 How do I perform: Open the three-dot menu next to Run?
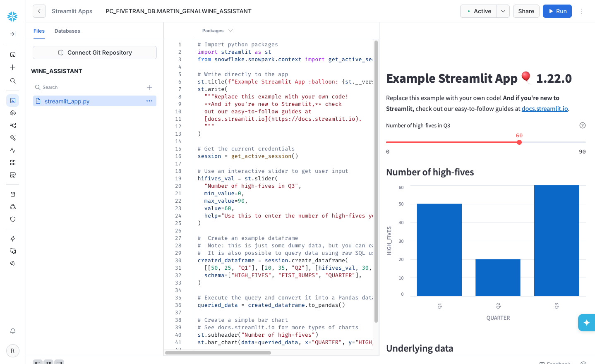(582, 11)
